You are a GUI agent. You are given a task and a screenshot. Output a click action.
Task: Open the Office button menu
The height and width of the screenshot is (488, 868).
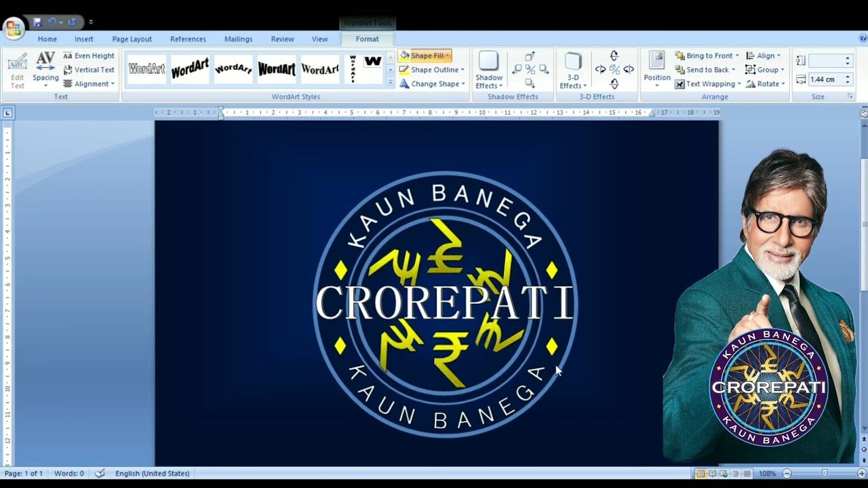[14, 28]
